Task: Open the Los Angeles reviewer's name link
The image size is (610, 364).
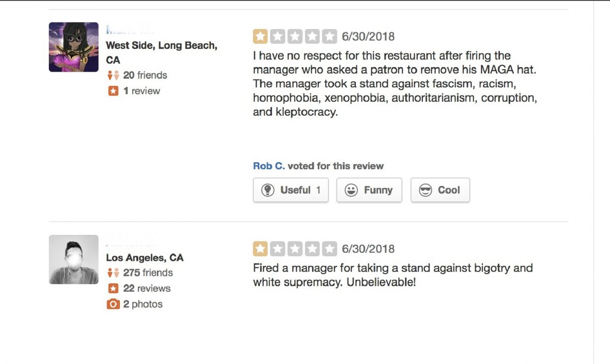Action: pyautogui.click(x=131, y=240)
